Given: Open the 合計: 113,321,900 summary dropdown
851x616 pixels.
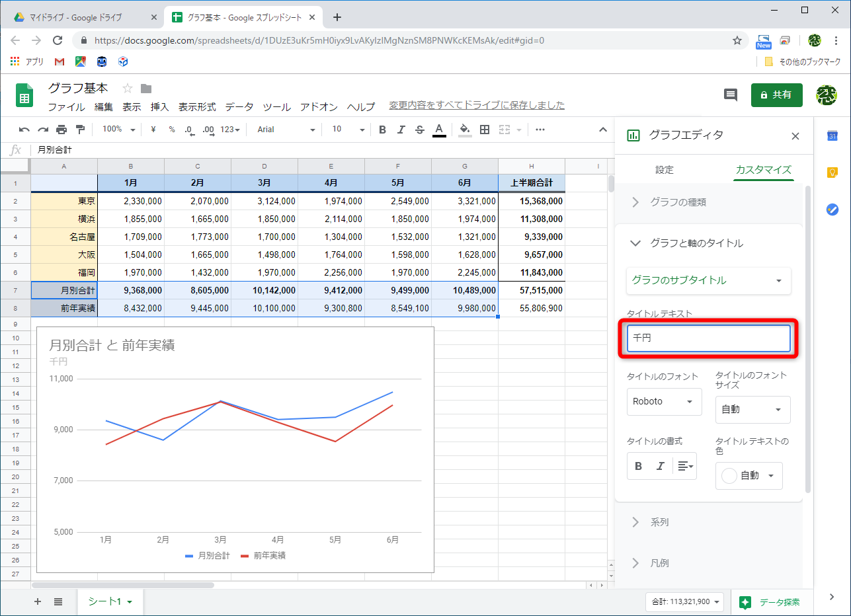Looking at the screenshot, I should (684, 602).
